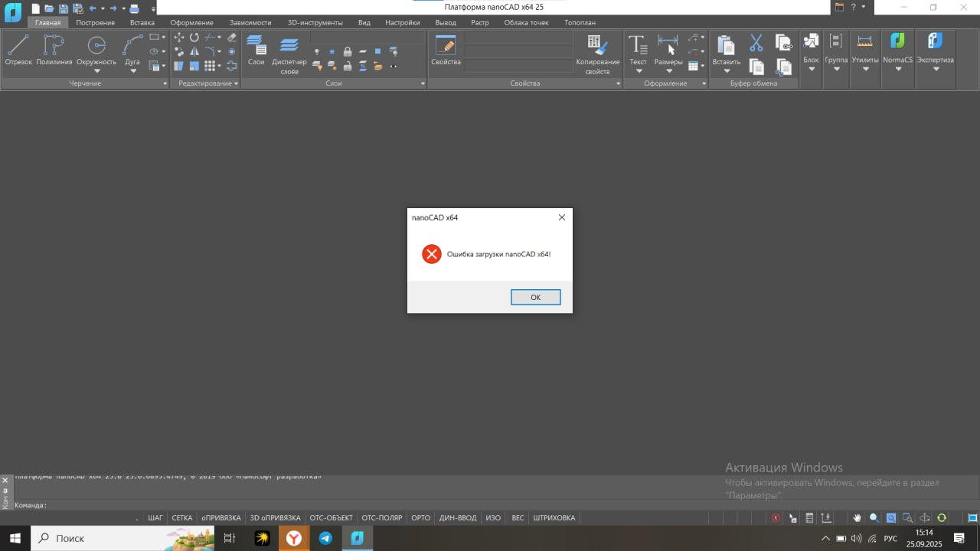Expand the Редактирование panel

pyautogui.click(x=236, y=83)
